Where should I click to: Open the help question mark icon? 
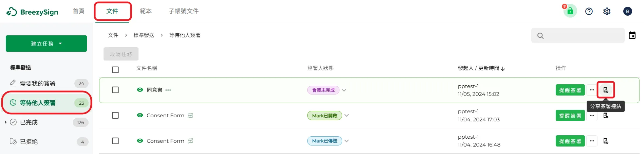click(589, 12)
